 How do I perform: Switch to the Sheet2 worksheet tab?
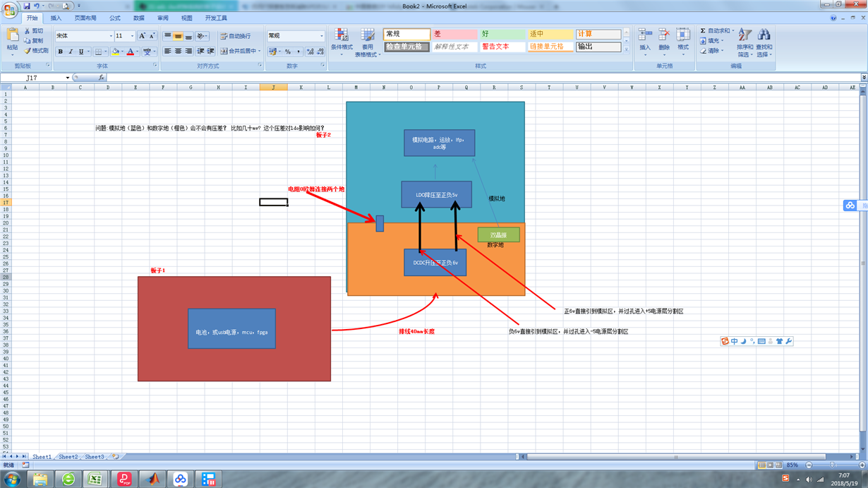pos(68,457)
